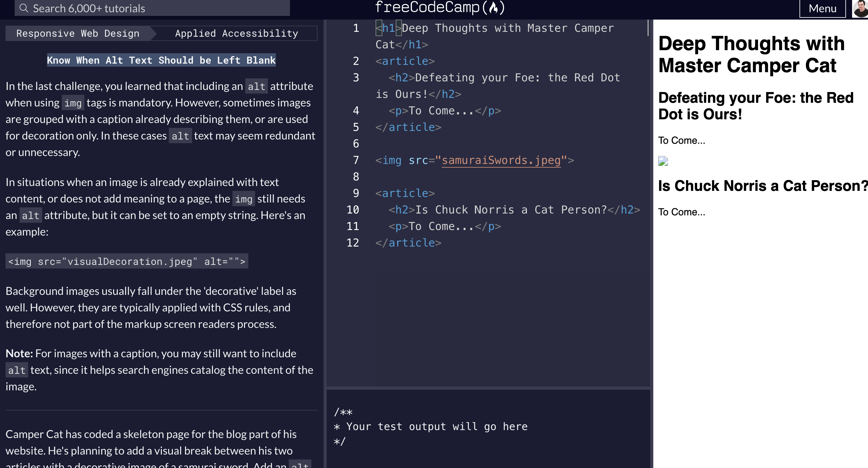Open the Menu in the navigation bar
This screenshot has width=868, height=468.
822,8
